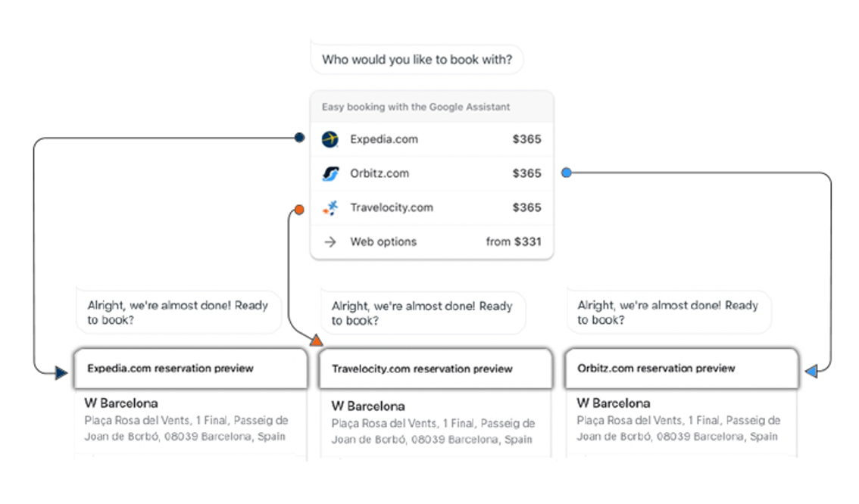
Task: Click the orange connector dot
Action: tap(299, 210)
